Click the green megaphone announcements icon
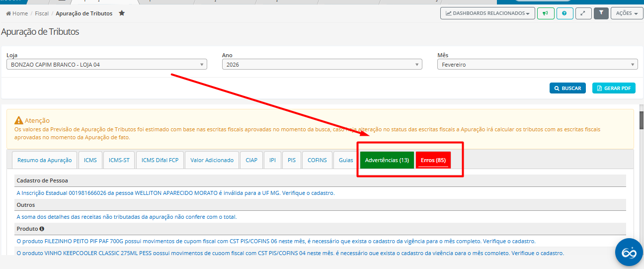This screenshot has width=644, height=269. pyautogui.click(x=545, y=13)
